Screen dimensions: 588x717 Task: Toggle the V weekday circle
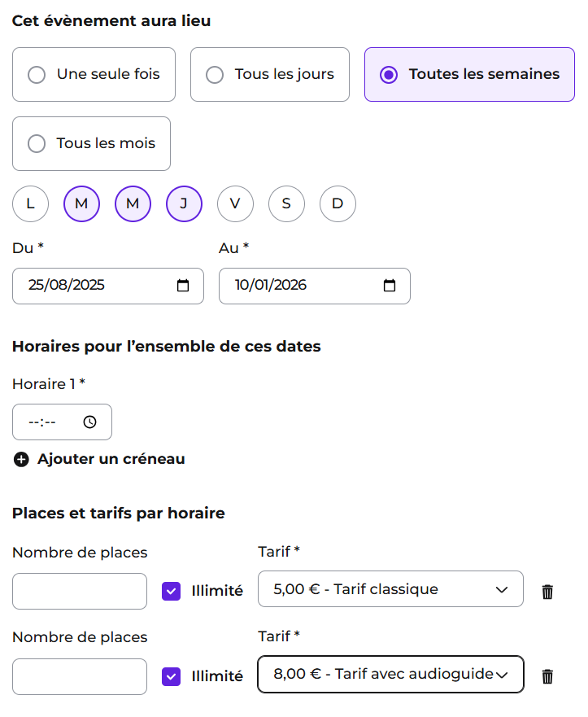235,204
